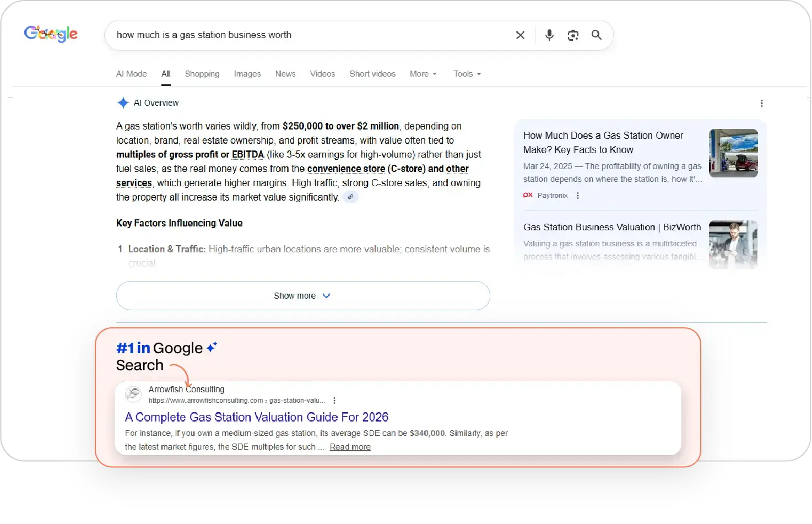Submit the search via the magnifier icon
This screenshot has width=812, height=524.
pos(597,35)
